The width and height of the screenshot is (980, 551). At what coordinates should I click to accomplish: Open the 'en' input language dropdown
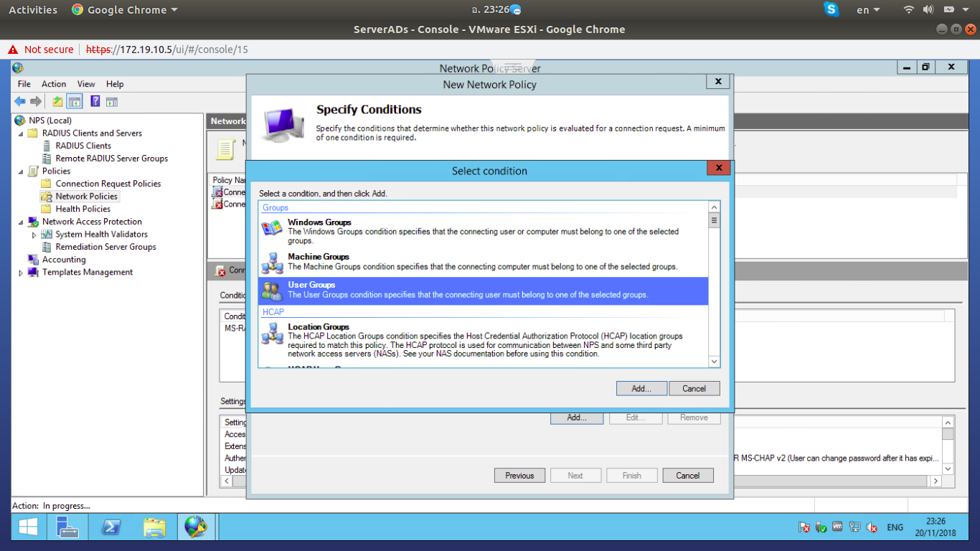pos(870,10)
